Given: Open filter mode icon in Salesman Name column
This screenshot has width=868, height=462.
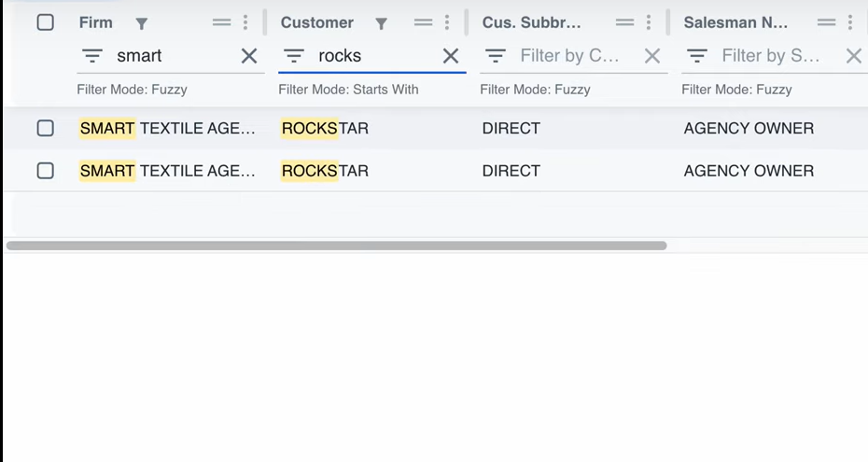Looking at the screenshot, I should 697,56.
